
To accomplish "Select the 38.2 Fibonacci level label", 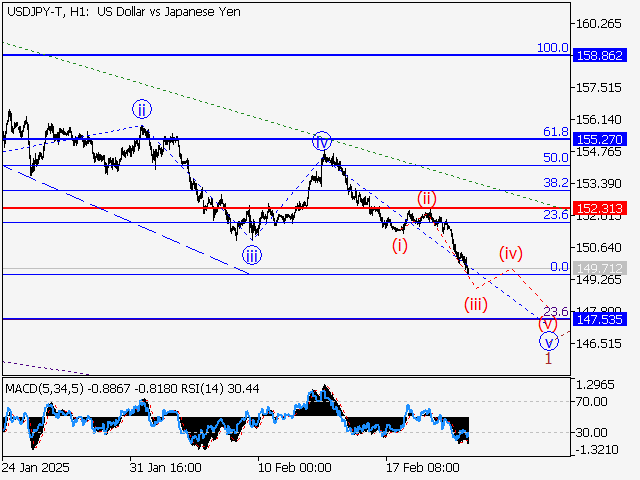I will [x=555, y=183].
